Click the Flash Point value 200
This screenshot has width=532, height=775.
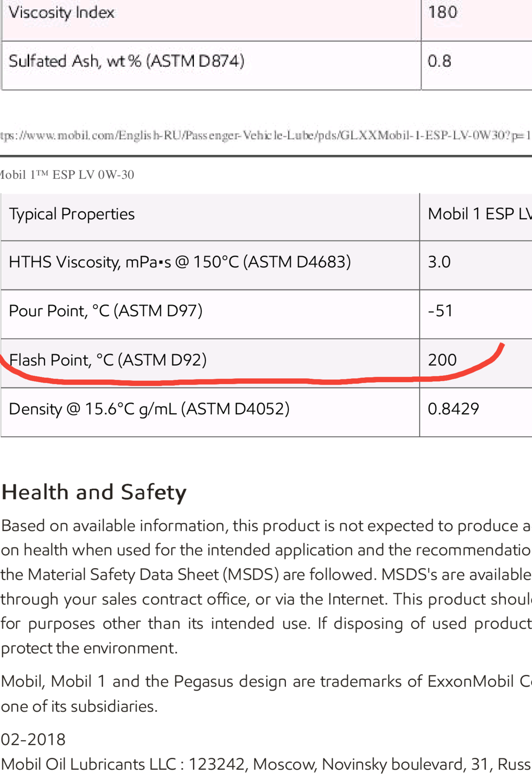point(442,360)
